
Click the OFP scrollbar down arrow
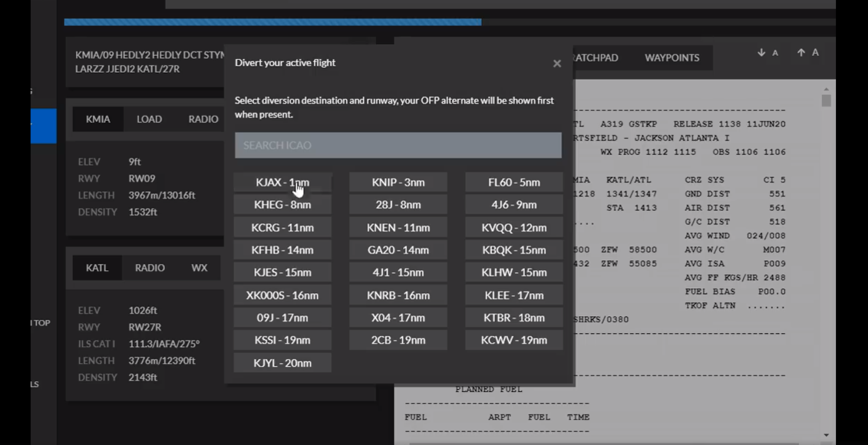[x=826, y=435]
